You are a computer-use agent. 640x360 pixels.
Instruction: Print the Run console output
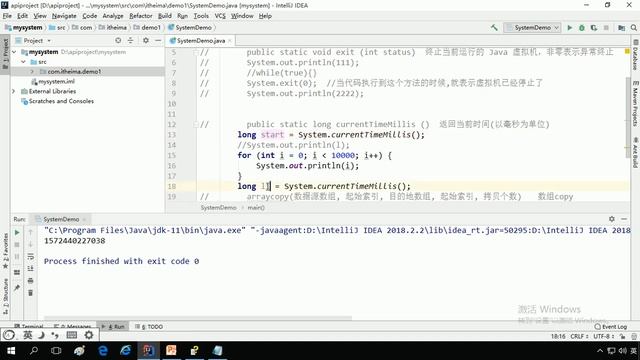tap(31, 280)
